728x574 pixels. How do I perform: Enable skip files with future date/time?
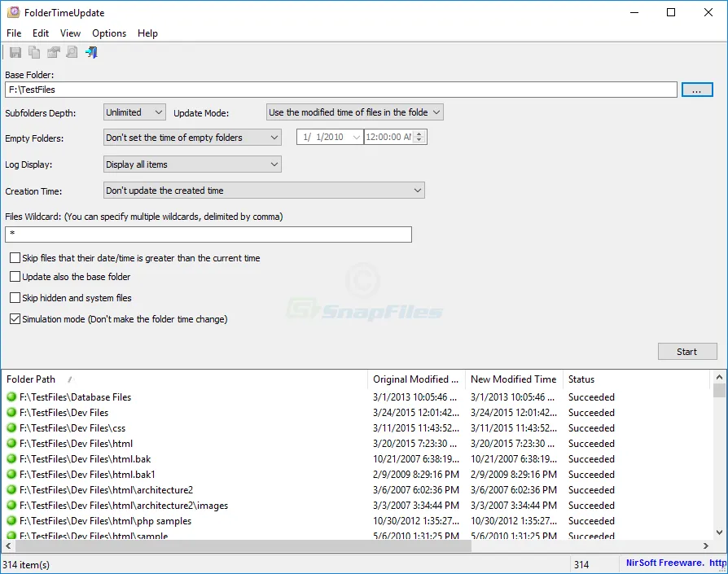(15, 258)
